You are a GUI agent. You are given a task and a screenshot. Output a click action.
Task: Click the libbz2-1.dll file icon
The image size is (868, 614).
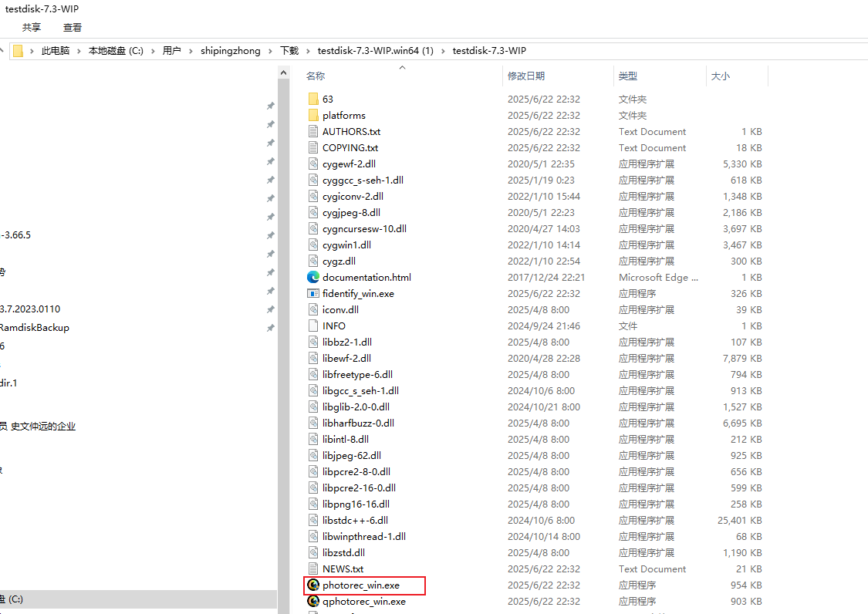tap(313, 342)
